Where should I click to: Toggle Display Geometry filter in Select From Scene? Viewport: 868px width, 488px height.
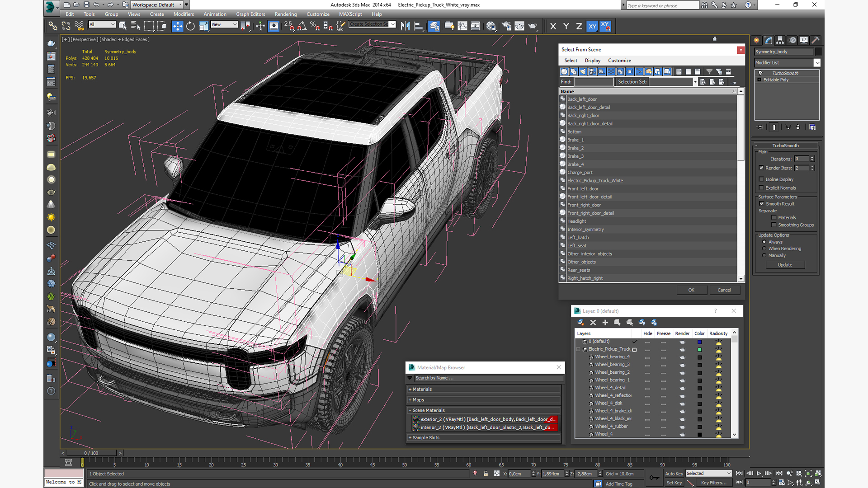tap(564, 71)
